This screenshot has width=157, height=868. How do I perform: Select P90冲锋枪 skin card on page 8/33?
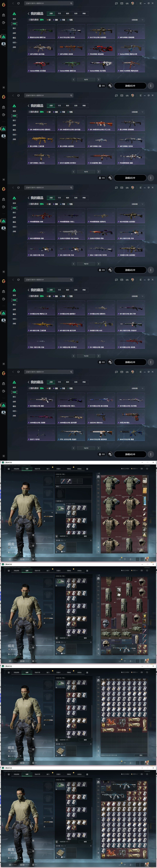pos(101,48)
